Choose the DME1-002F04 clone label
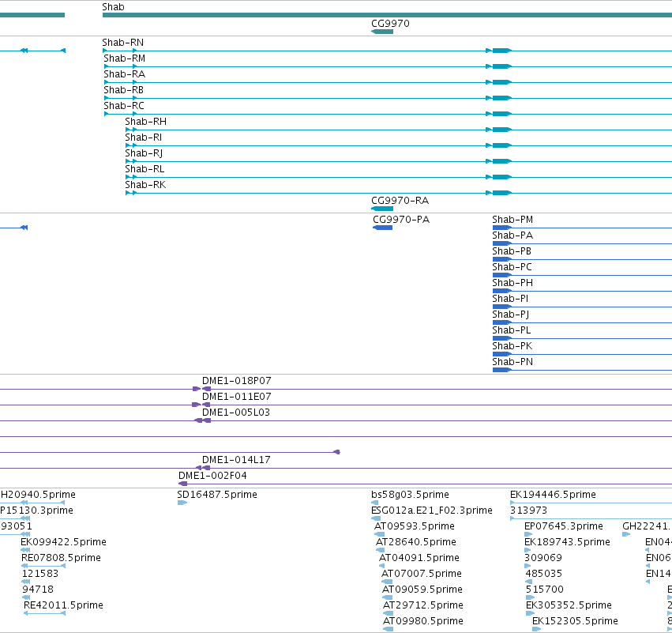The width and height of the screenshot is (672, 633). point(212,476)
